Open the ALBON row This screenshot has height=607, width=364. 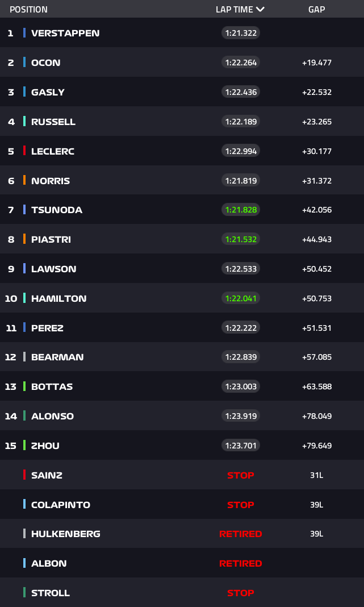[x=182, y=563]
